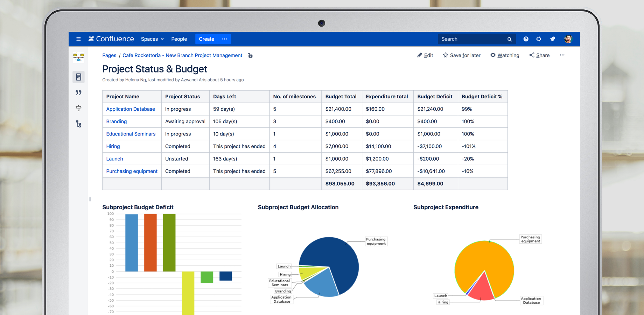This screenshot has width=644, height=315.
Task: Click Awaiting approval status cell
Action: (185, 121)
